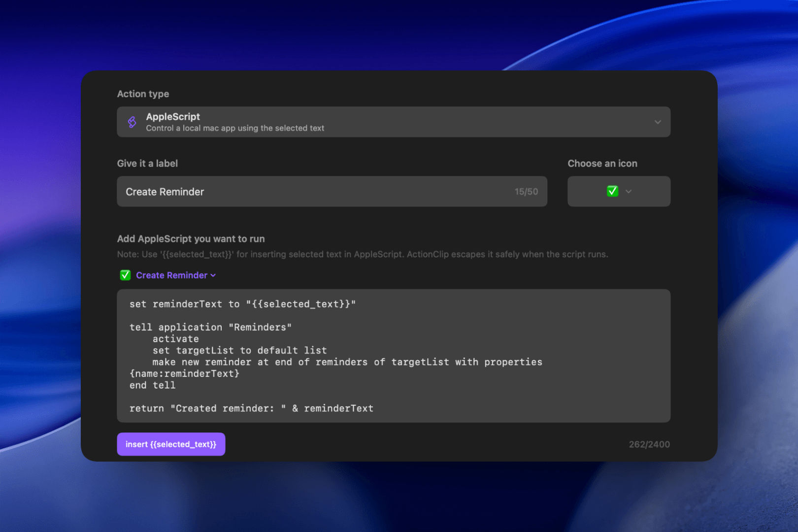
Task: Click inside the AppleScript code editor
Action: (x=394, y=356)
